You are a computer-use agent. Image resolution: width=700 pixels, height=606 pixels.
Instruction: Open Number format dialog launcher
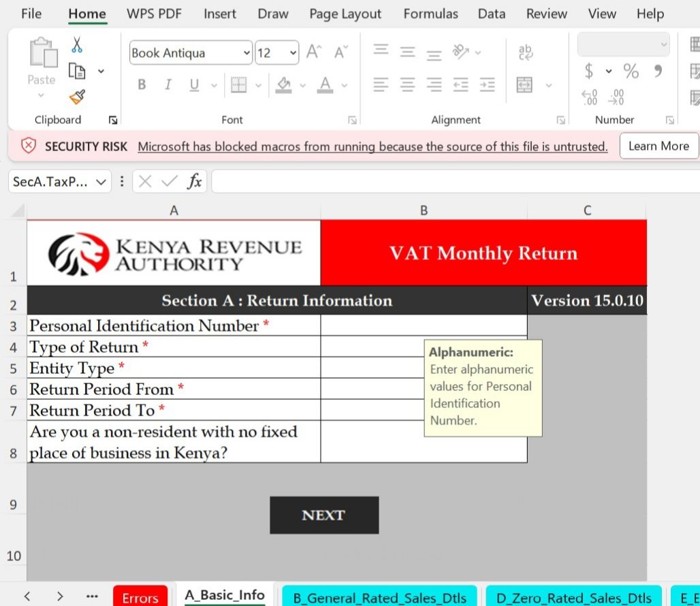coord(669,120)
